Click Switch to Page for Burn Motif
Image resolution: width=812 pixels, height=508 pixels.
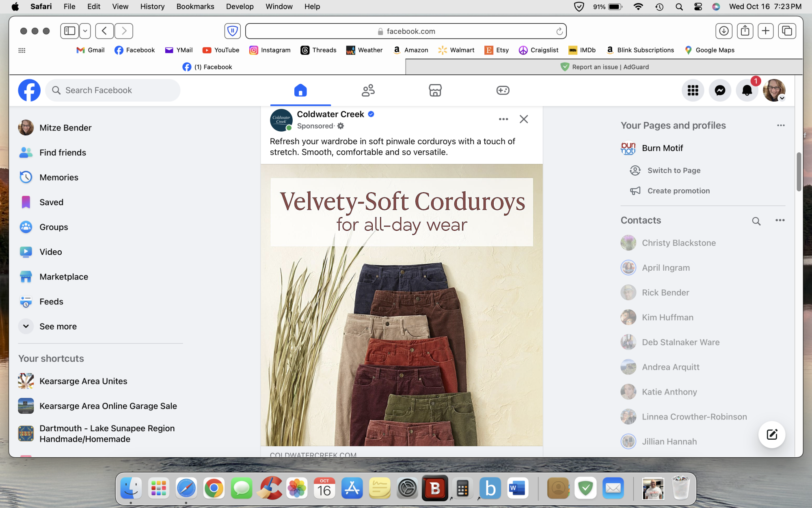point(674,170)
